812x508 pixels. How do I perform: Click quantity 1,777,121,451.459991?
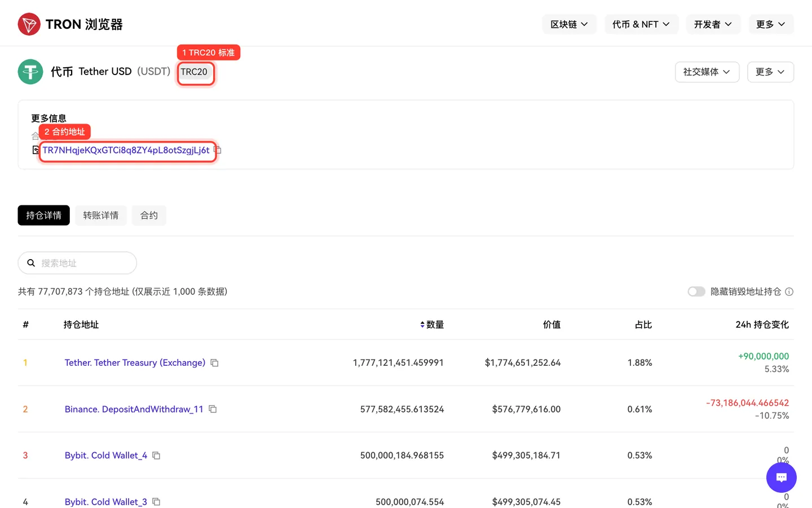click(398, 363)
